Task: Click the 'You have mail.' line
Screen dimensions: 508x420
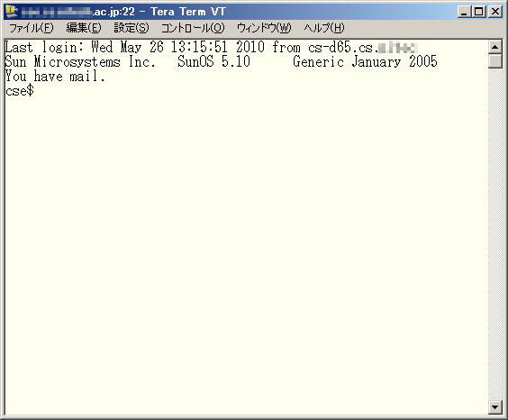Action: point(55,76)
